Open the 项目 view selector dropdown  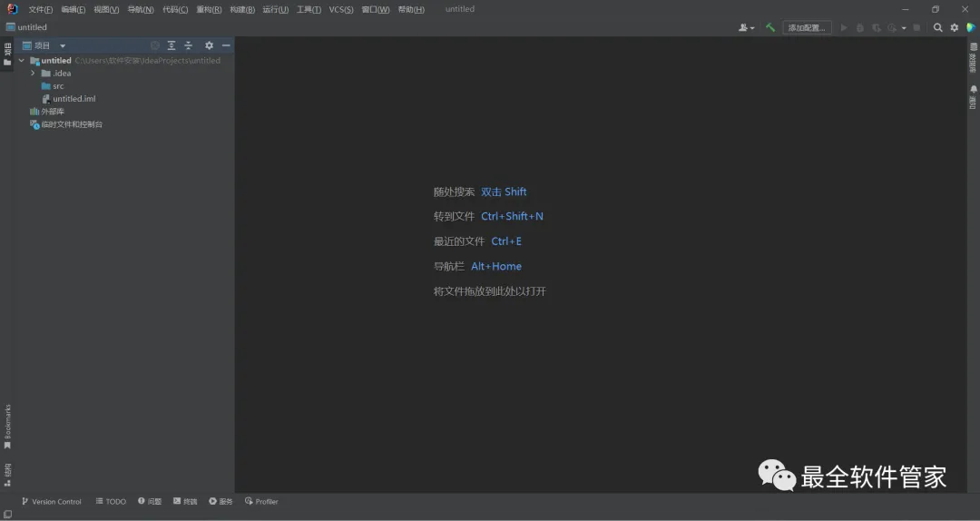pos(44,45)
